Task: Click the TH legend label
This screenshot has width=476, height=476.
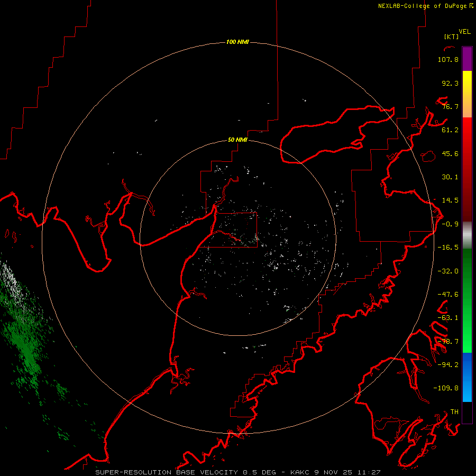Action: [x=454, y=412]
